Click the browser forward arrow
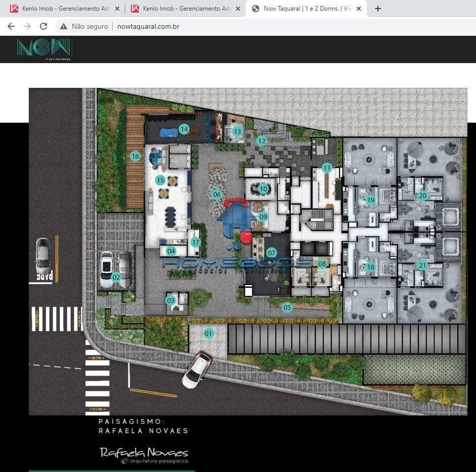 pyautogui.click(x=27, y=26)
